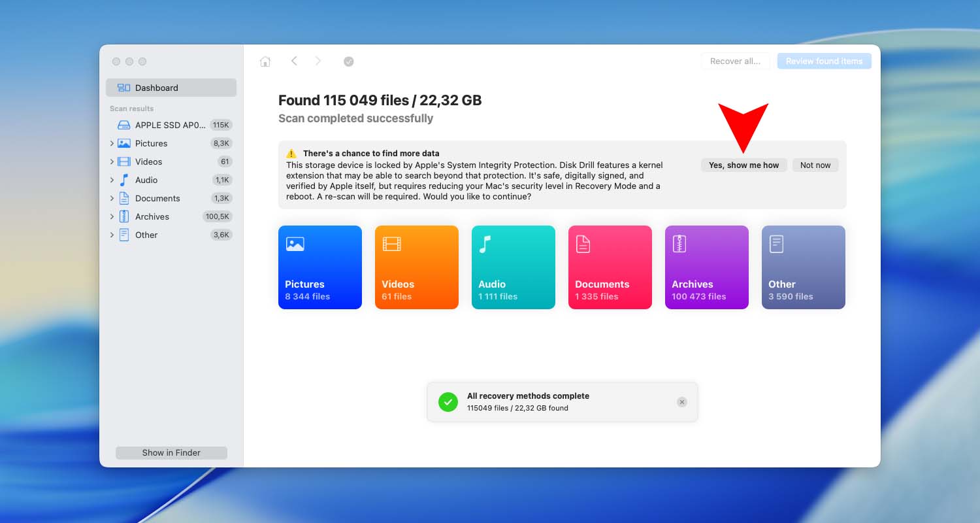980x523 pixels.
Task: Click the warning triangle icon in the notice
Action: click(x=291, y=154)
